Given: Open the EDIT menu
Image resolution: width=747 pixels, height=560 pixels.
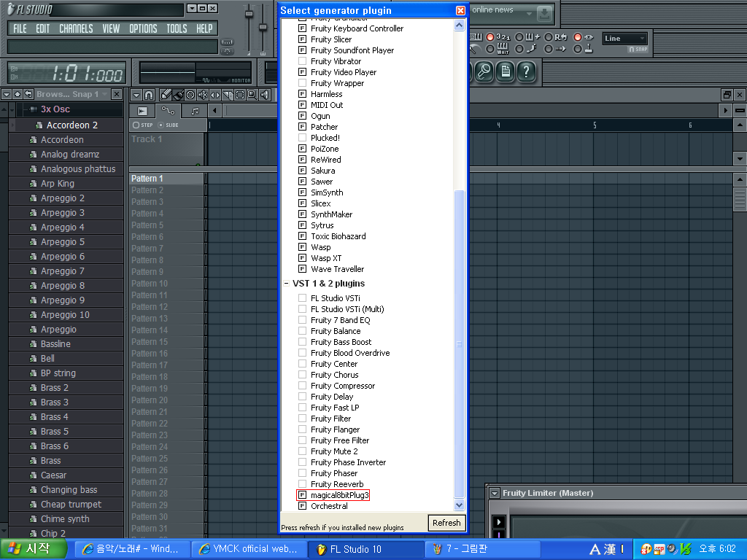Looking at the screenshot, I should click(43, 28).
